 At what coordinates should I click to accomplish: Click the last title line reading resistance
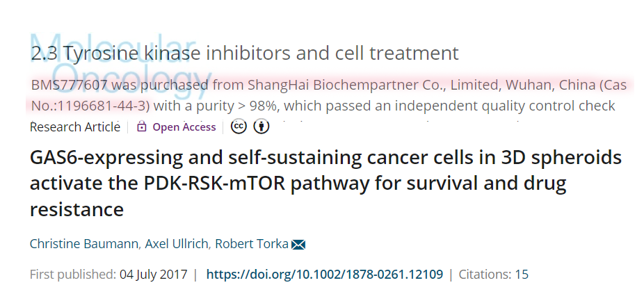point(77,210)
